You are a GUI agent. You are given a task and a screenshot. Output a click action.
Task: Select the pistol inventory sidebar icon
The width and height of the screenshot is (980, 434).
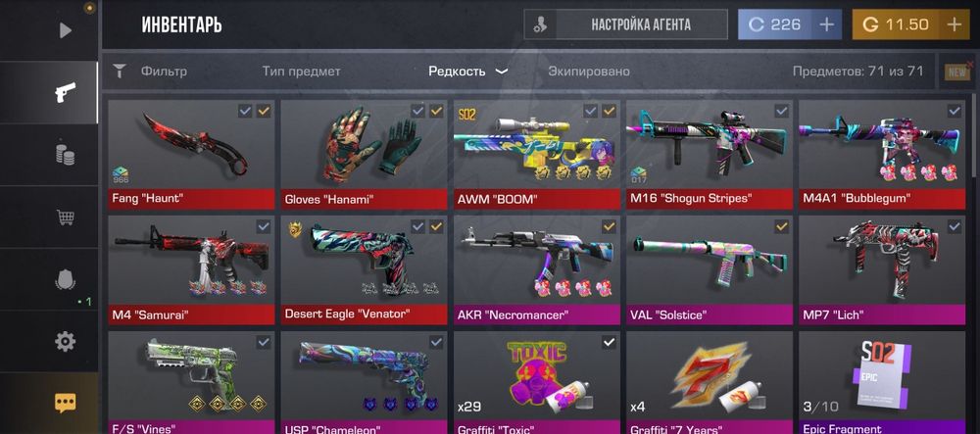pyautogui.click(x=65, y=92)
